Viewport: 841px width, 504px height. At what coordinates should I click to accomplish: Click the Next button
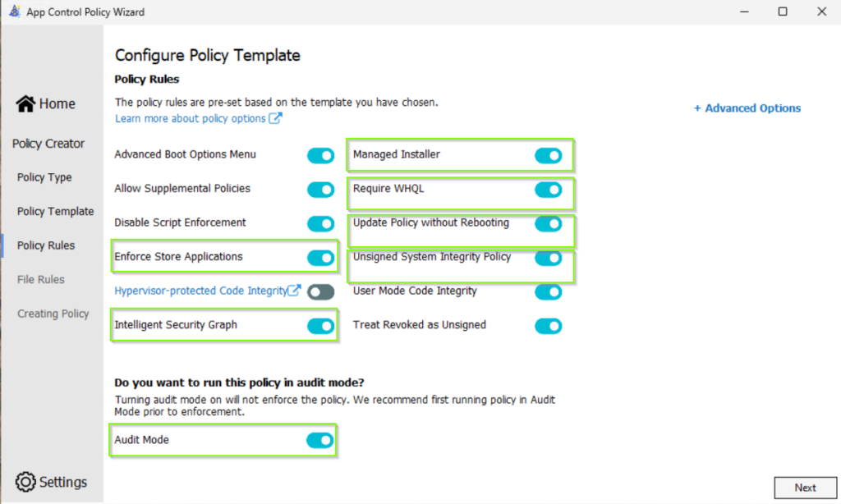tap(805, 488)
